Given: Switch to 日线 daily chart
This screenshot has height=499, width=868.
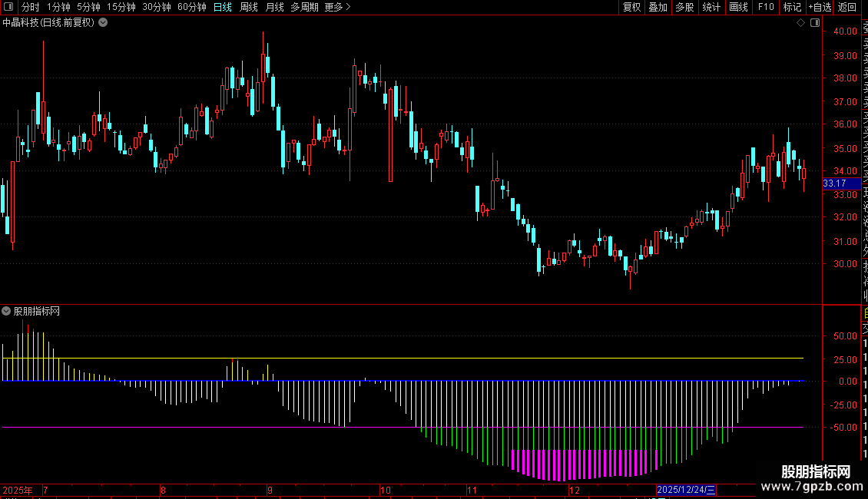Looking at the screenshot, I should 223,7.
